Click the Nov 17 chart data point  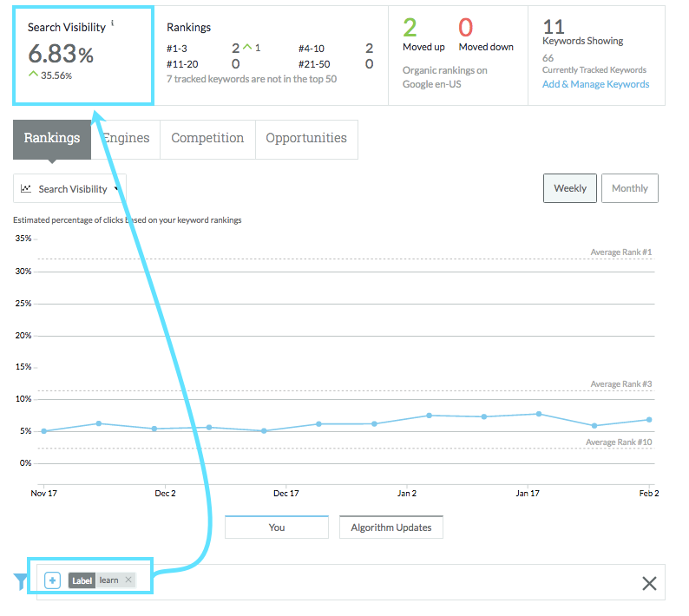43,431
